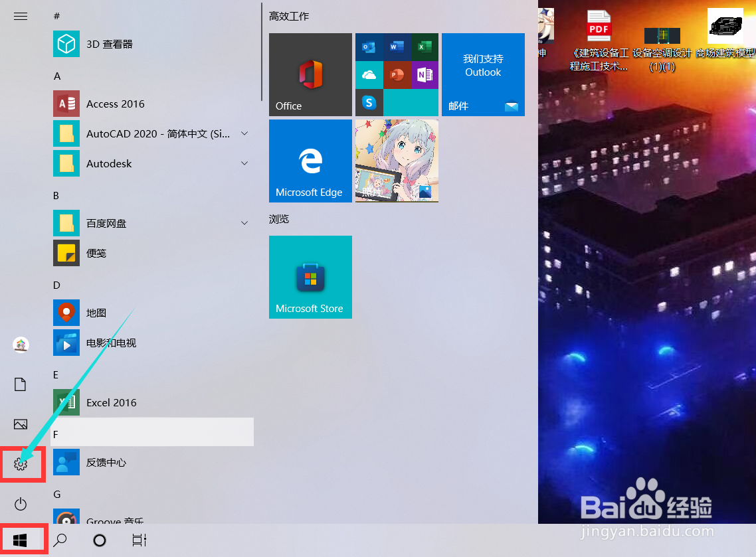
Task: Open the Microsoft Store tile
Action: coord(310,277)
